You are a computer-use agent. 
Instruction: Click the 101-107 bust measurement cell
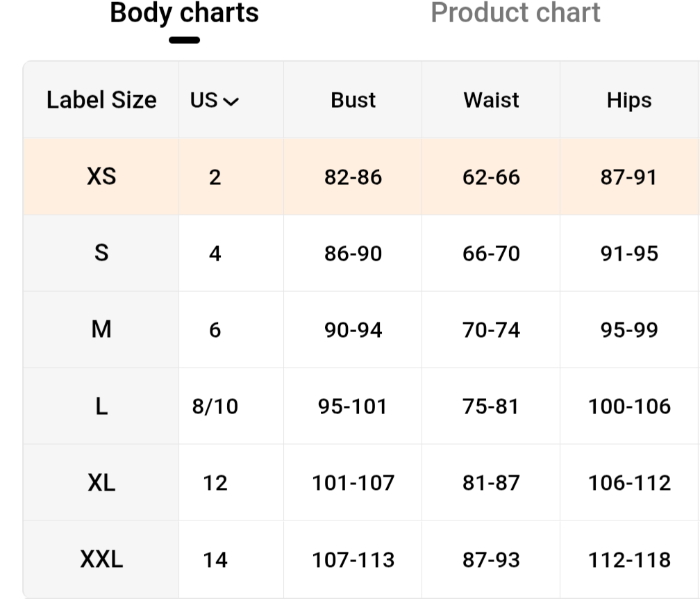click(353, 483)
